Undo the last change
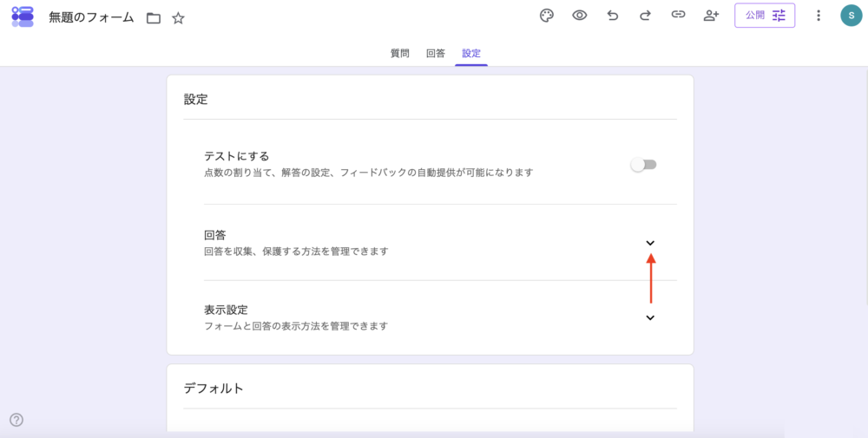The width and height of the screenshot is (868, 438). (x=612, y=16)
